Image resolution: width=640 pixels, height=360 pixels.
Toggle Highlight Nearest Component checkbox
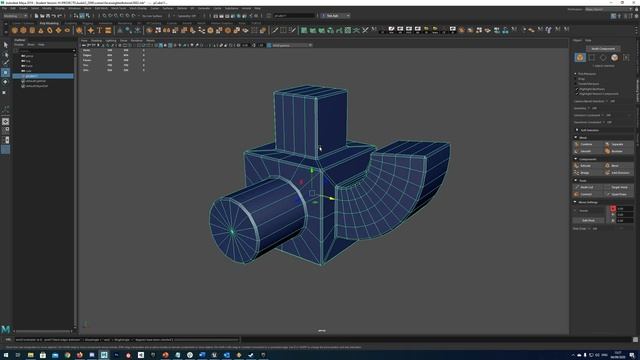click(577, 94)
